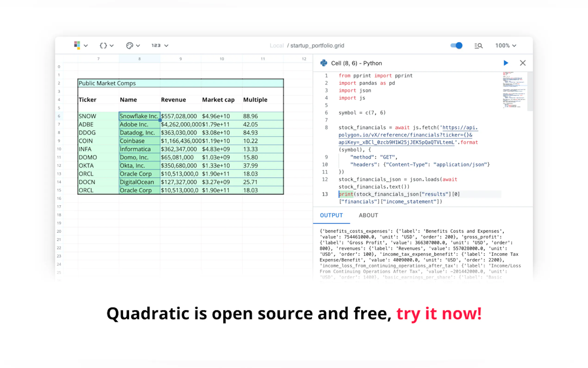Expand chevron beside Quadratic logo
This screenshot has height=368, width=588.
click(86, 45)
